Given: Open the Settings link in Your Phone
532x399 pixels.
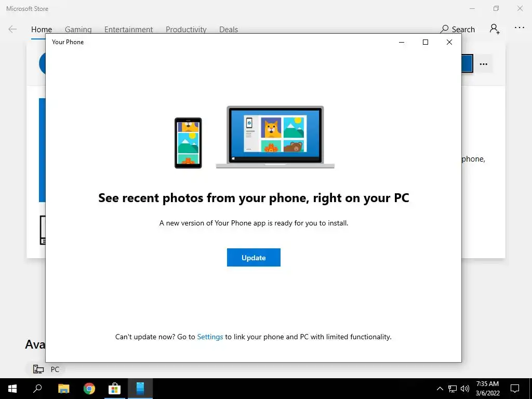Looking at the screenshot, I should [210, 337].
